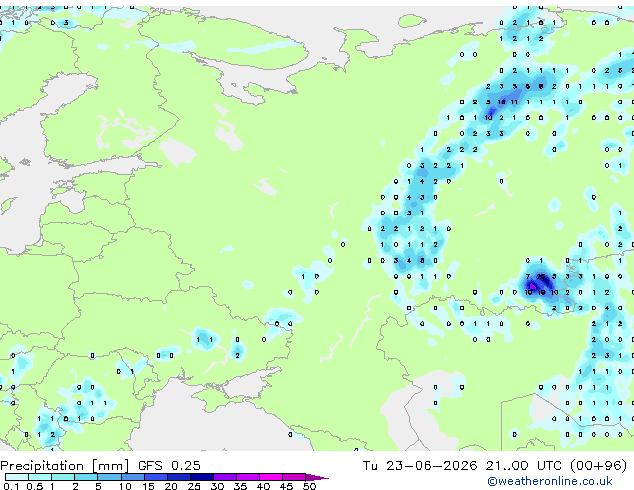The width and height of the screenshot is (634, 490).
Task: Click the legend's arrow tip above 50
Action: (x=317, y=477)
